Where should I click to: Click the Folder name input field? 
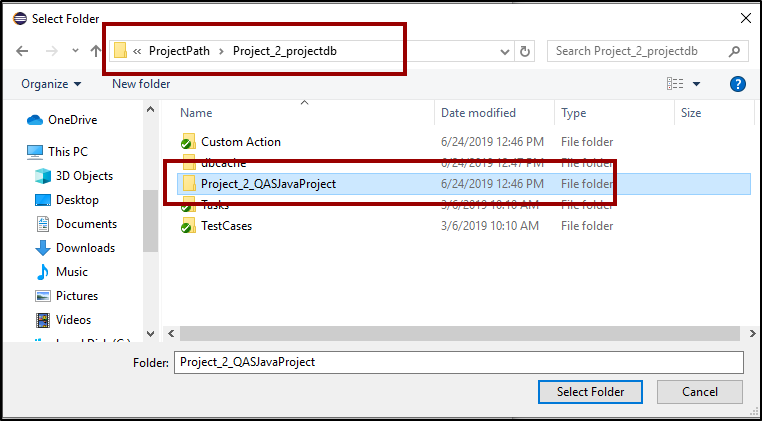[458, 362]
